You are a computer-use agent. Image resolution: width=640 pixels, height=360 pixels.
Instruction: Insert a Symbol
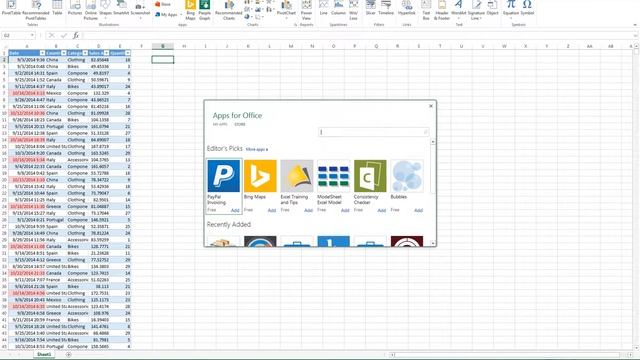(x=527, y=8)
